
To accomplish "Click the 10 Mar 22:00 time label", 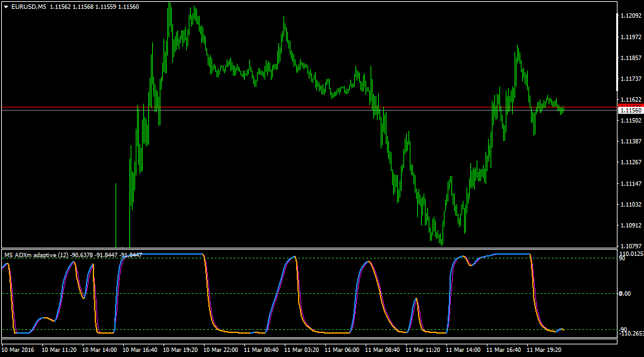I will tap(220, 350).
